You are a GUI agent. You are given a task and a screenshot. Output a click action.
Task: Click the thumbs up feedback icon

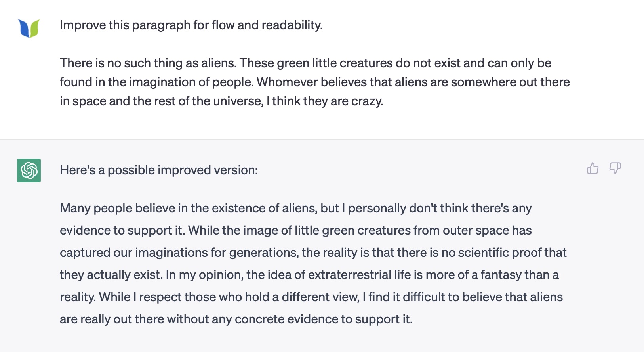[x=593, y=168]
